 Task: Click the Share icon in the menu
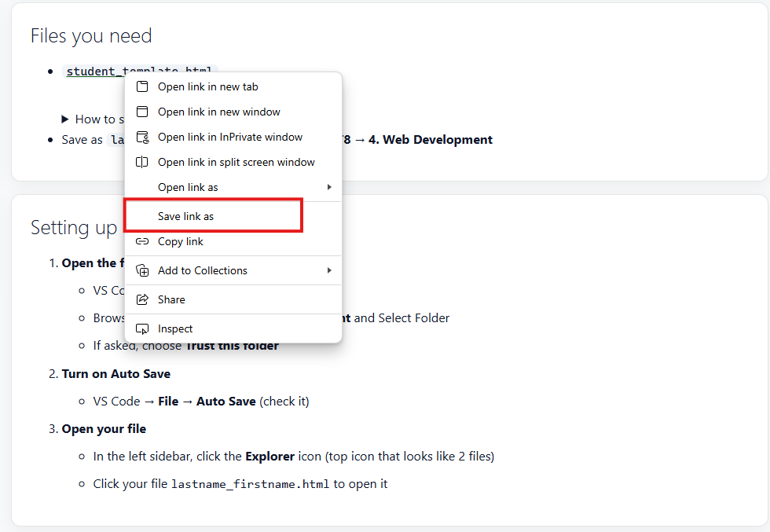coord(143,299)
